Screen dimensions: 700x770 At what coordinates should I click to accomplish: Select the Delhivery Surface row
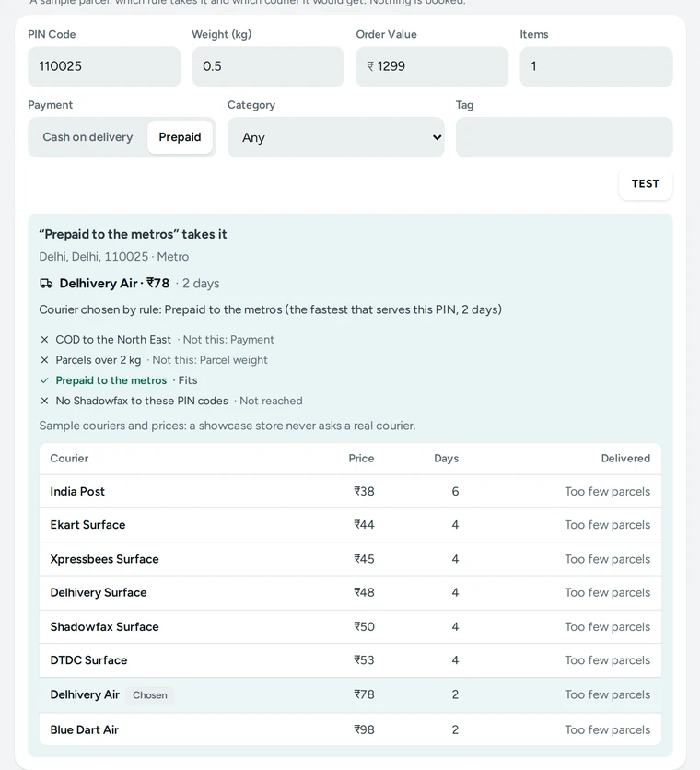(x=350, y=593)
